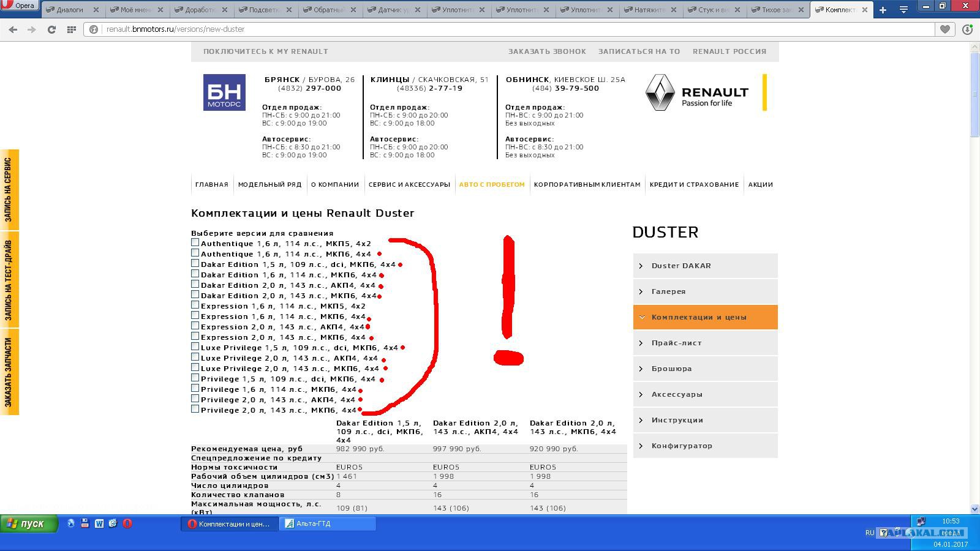The width and height of the screenshot is (980, 551).
Task: Open the ГЛАВНАЯ menu item
Action: coord(212,184)
